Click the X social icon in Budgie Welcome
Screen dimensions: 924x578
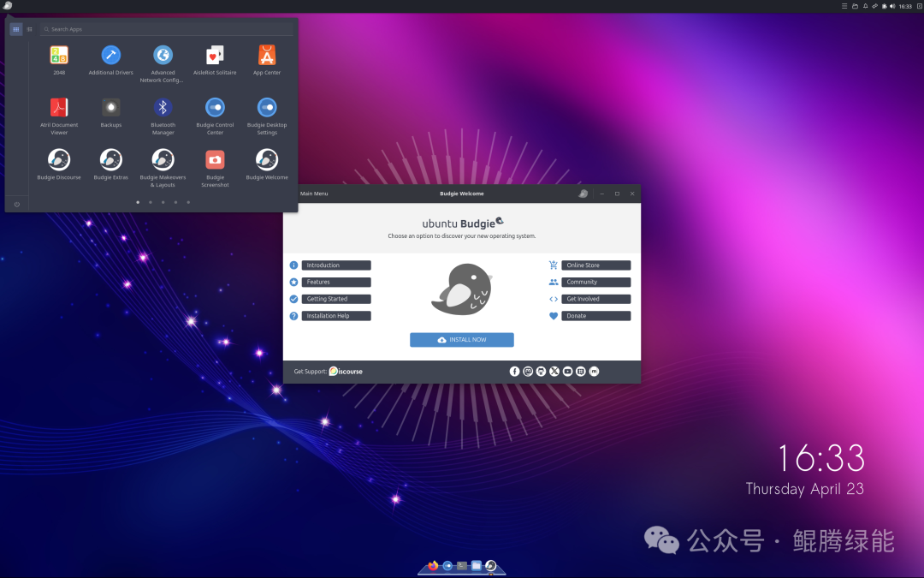click(554, 371)
